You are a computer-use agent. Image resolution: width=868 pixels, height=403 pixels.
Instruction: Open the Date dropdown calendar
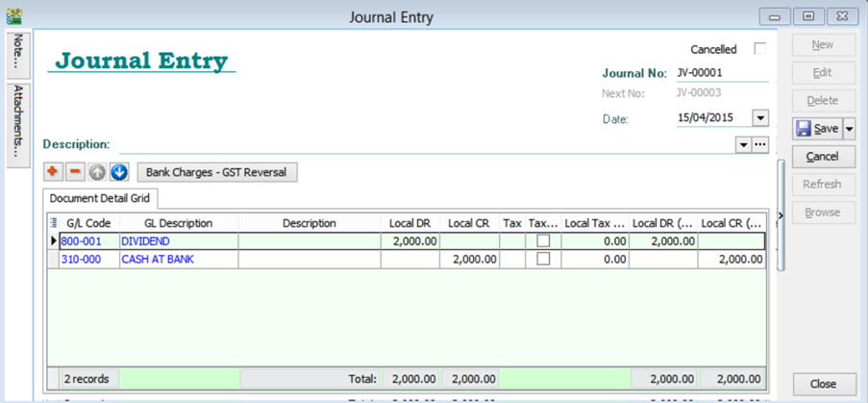(x=759, y=118)
